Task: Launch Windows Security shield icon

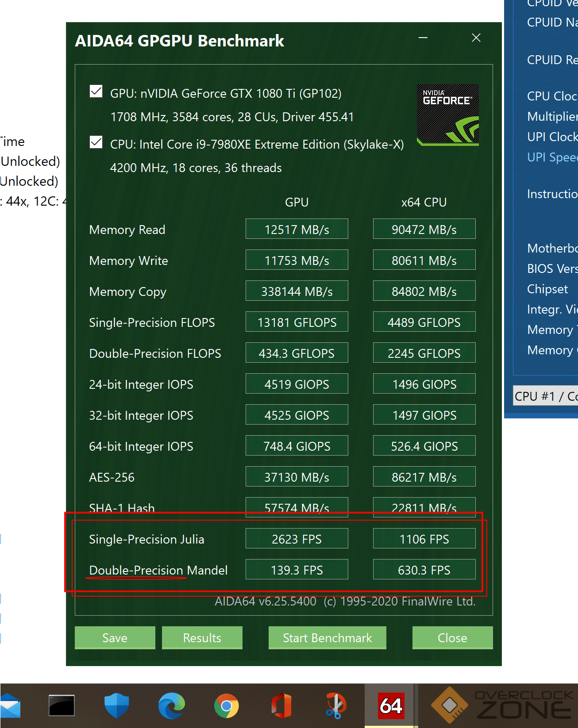Action: [116, 705]
